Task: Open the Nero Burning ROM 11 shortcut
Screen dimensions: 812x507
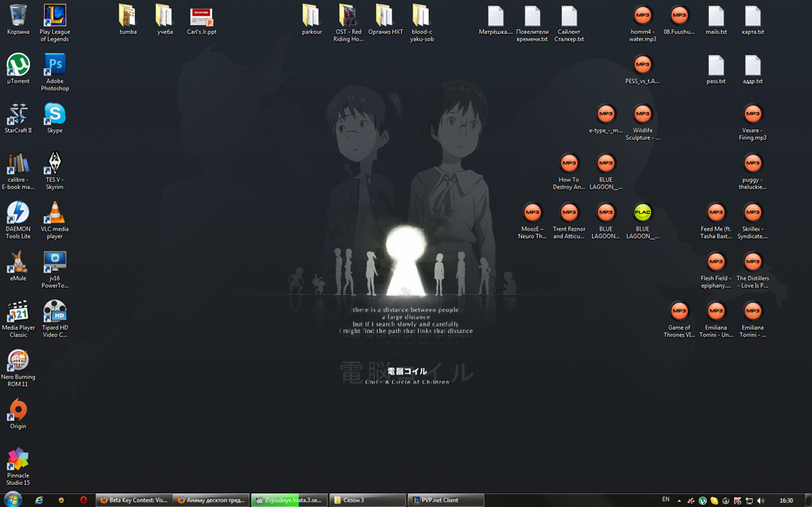Action: [18, 368]
